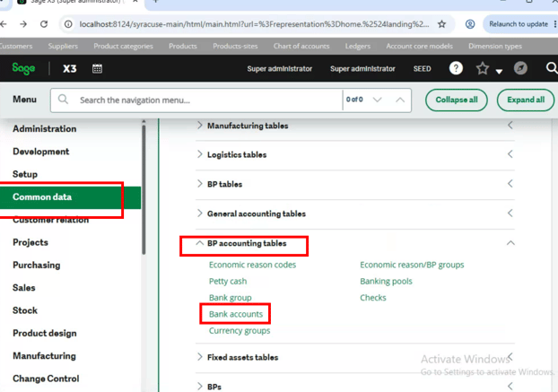This screenshot has width=558, height=392.
Task: Open the Sage logo home
Action: pyautogui.click(x=23, y=68)
